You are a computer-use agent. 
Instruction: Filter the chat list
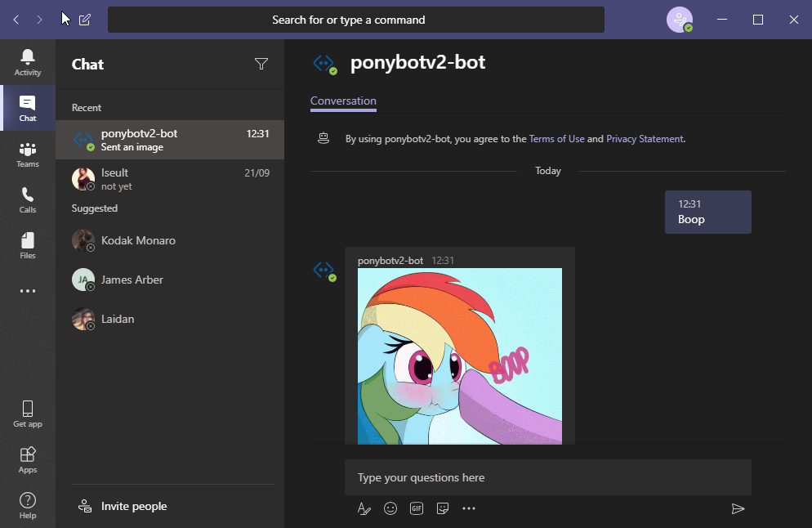coord(261,64)
